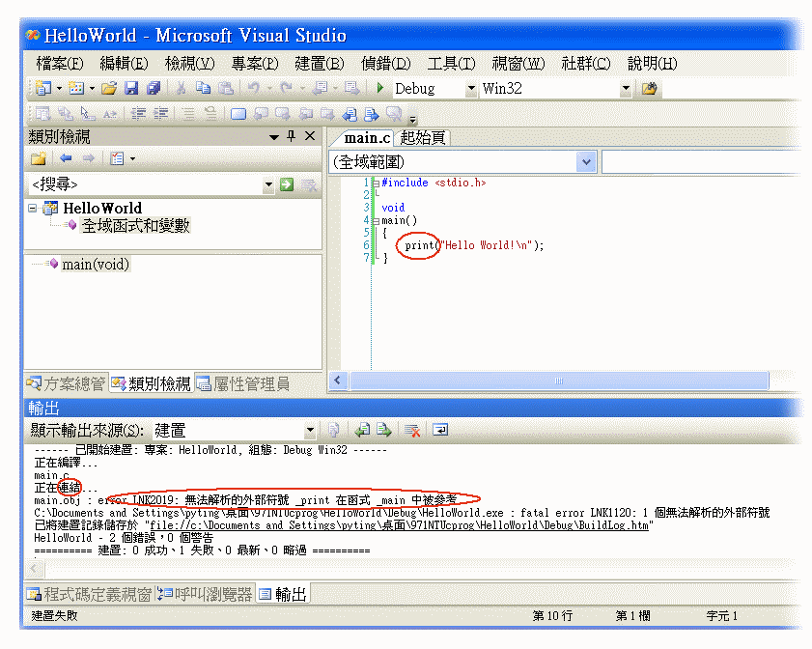Screen dimensions: 812x649
Task: Click the LNK2019 error line in Output
Action: pos(245,500)
